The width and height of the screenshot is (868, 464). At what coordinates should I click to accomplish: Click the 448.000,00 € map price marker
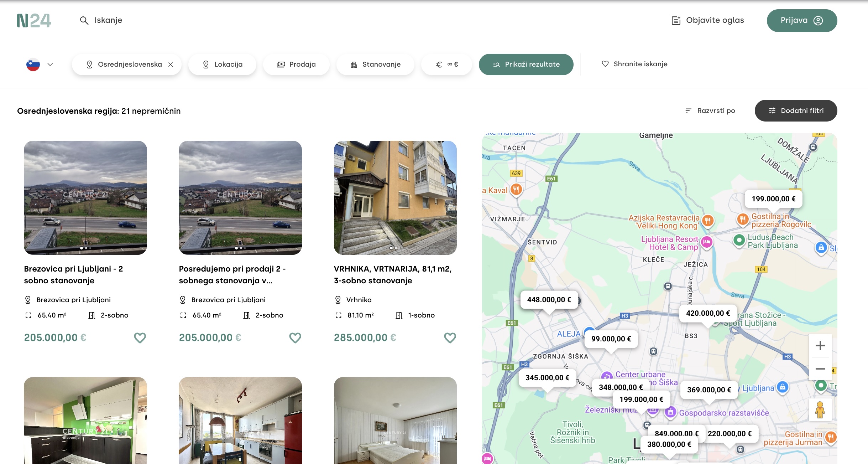pos(549,300)
